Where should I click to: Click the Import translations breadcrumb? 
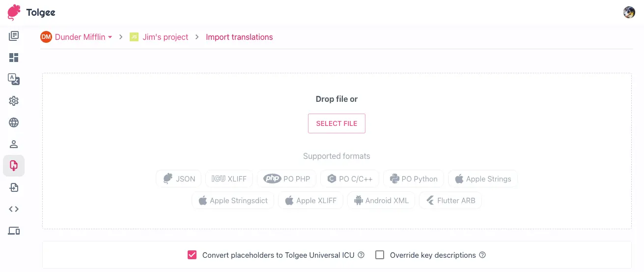click(x=239, y=37)
